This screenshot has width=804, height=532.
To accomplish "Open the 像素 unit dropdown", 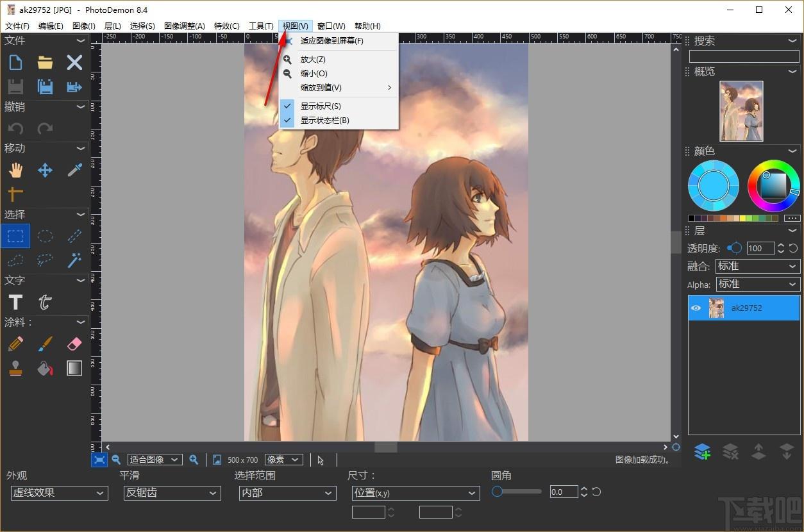I will 283,460.
